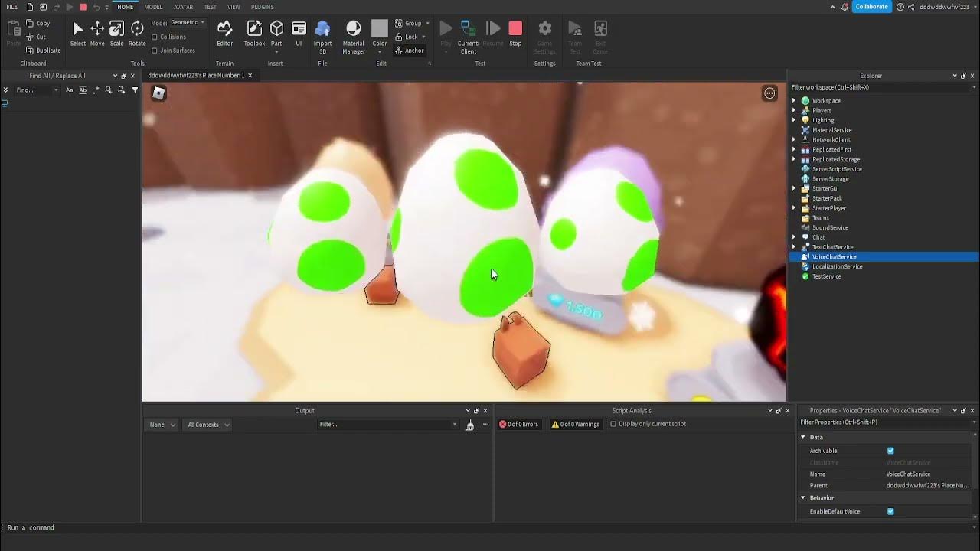Select the Select tool arrow
The image size is (980, 551).
(77, 33)
